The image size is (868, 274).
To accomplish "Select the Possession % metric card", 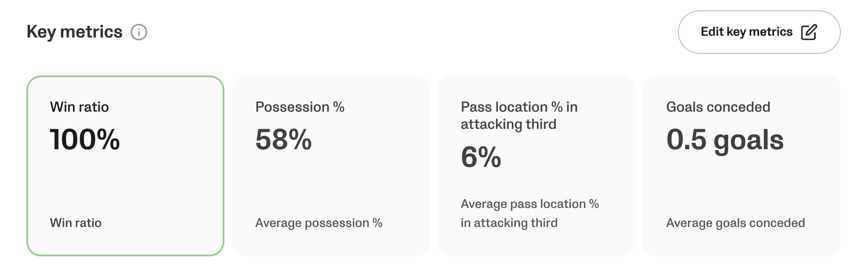I will pos(331,181).
